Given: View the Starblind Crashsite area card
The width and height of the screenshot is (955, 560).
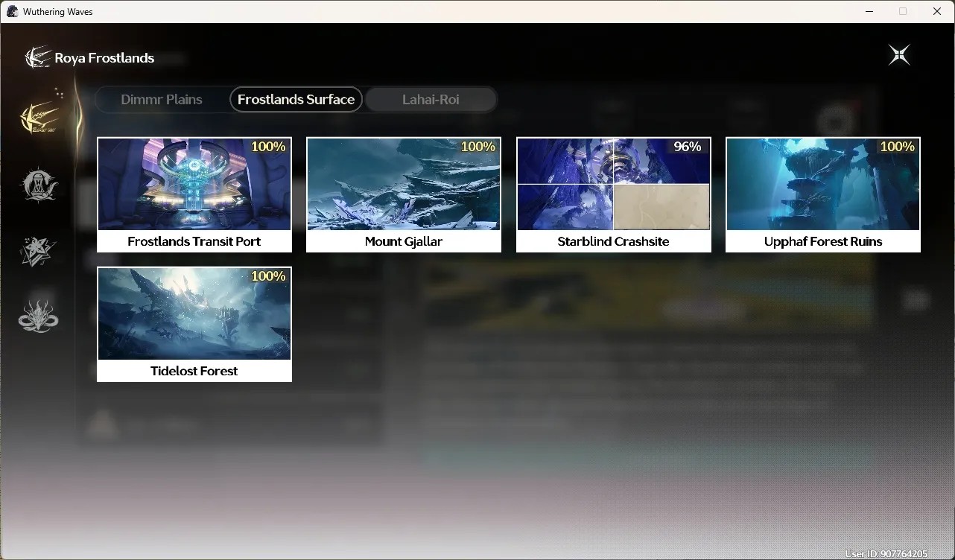Looking at the screenshot, I should [614, 194].
